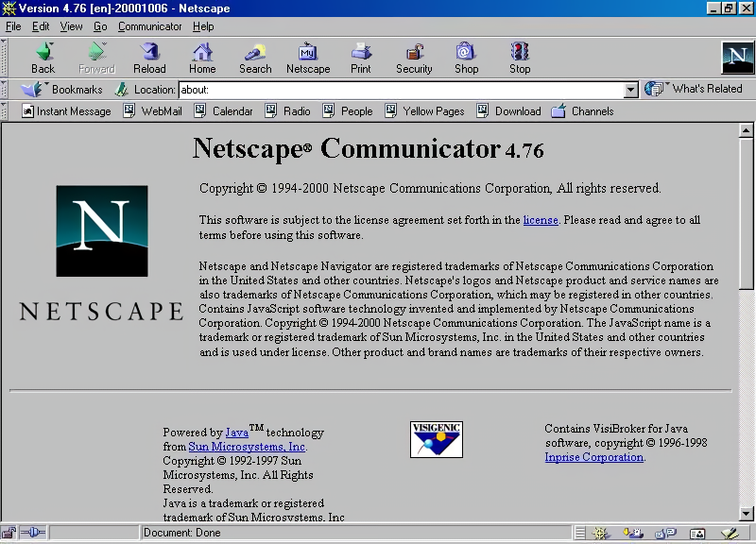Viewport: 756px width, 544px height.
Task: Click the Location address field
Action: (x=402, y=91)
